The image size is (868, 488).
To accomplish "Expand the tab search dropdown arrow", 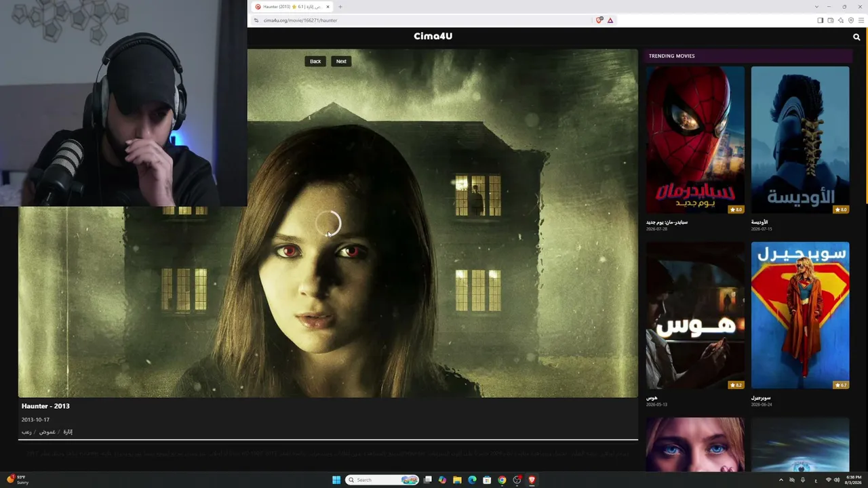I will [816, 7].
